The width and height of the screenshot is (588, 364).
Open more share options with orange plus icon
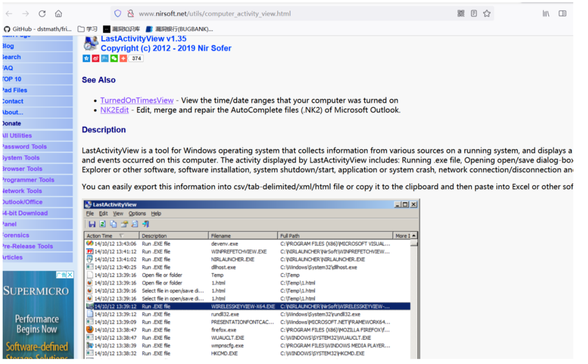click(x=123, y=59)
